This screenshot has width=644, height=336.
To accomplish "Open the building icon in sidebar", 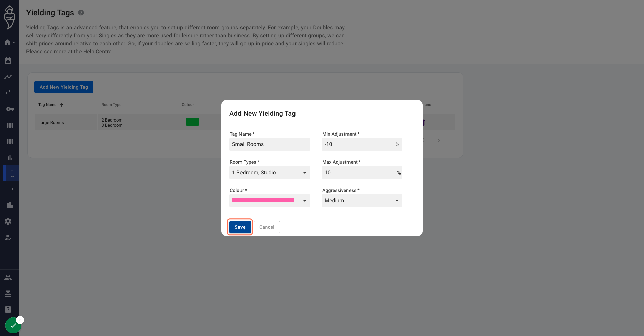I will tap(10, 205).
